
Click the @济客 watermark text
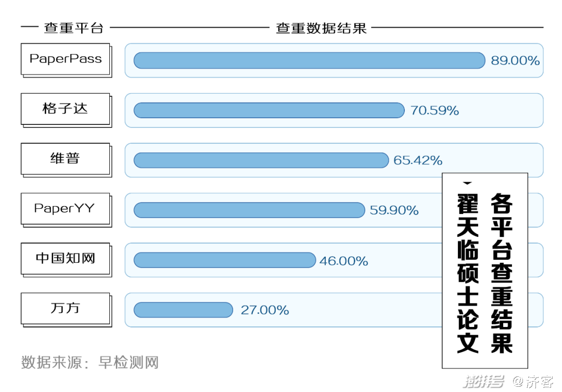[x=533, y=381]
